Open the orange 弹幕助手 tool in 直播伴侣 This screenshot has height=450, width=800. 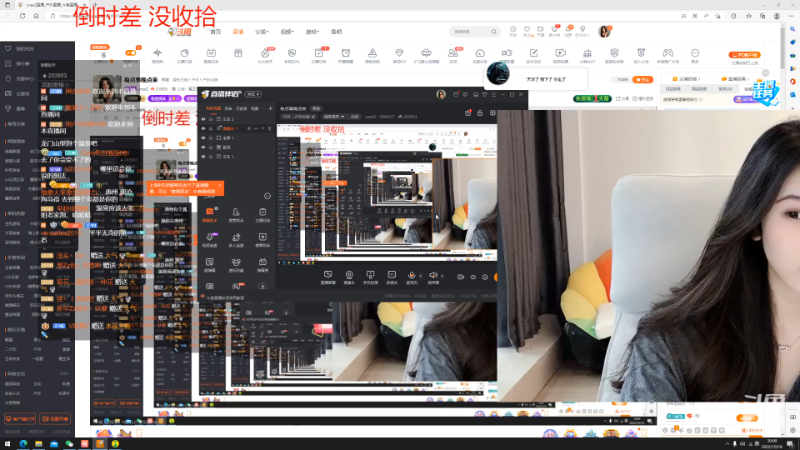tap(209, 214)
